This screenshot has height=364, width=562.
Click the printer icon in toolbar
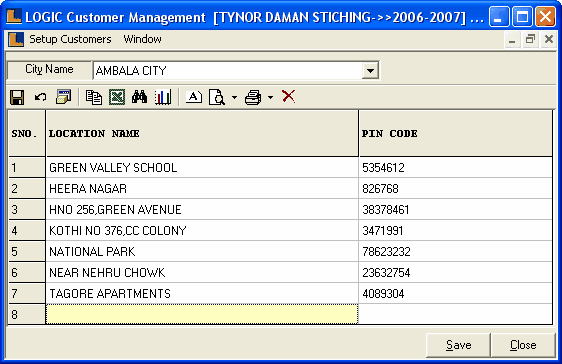coord(253,97)
